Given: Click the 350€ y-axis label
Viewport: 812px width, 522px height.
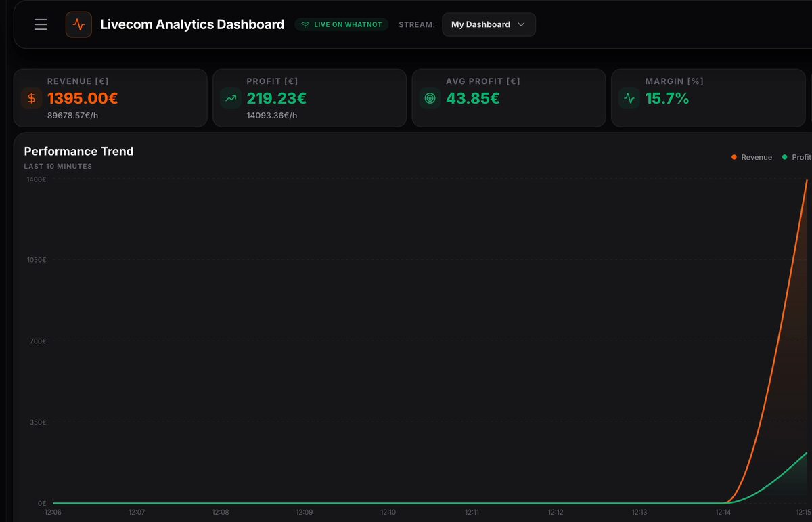Looking at the screenshot, I should click(38, 422).
